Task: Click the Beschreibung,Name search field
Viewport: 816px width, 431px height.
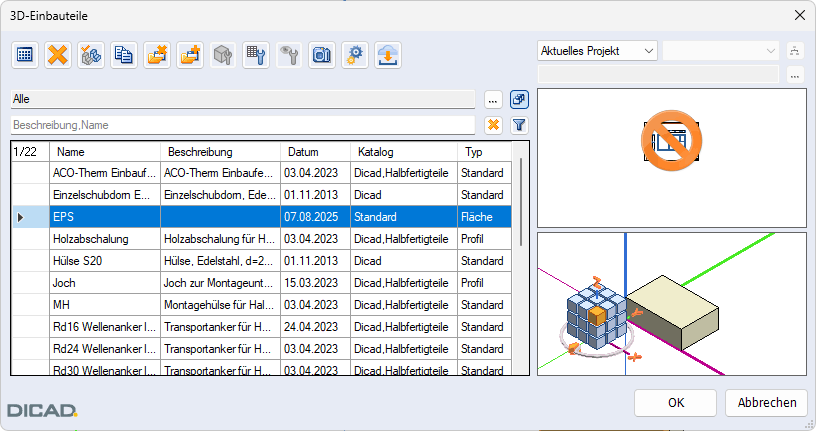Action: (x=242, y=125)
